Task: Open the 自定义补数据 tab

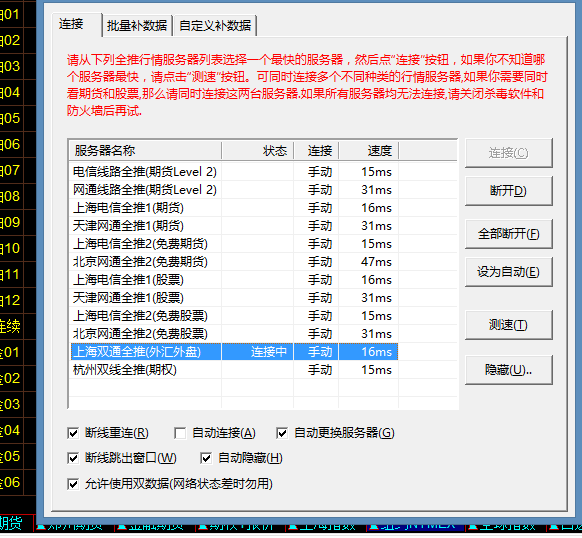Action: pyautogui.click(x=215, y=26)
